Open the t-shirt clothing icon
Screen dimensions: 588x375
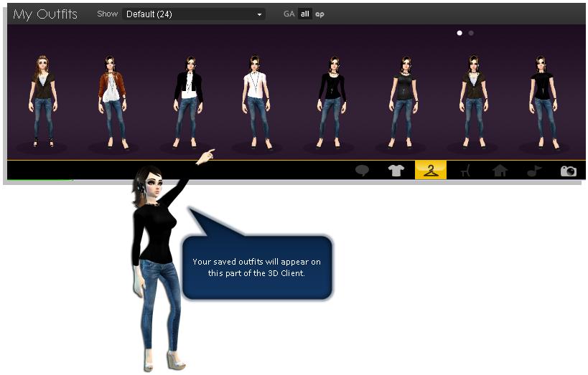[x=396, y=171]
